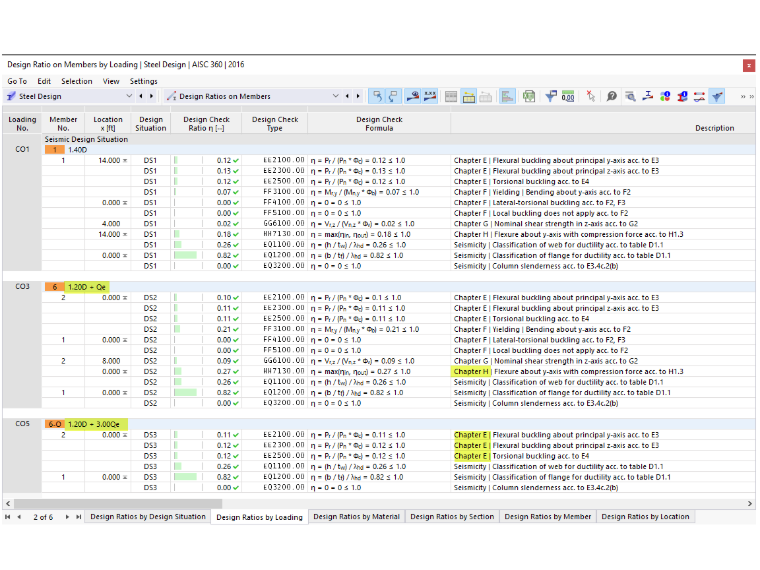This screenshot has height=570, width=760.
Task: Open the Edit menu
Action: [x=44, y=81]
